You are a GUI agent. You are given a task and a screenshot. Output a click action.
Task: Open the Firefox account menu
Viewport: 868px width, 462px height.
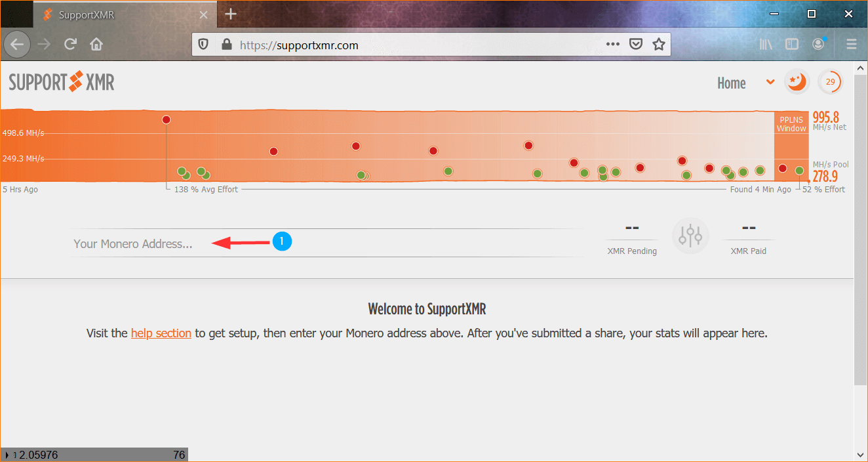point(818,45)
